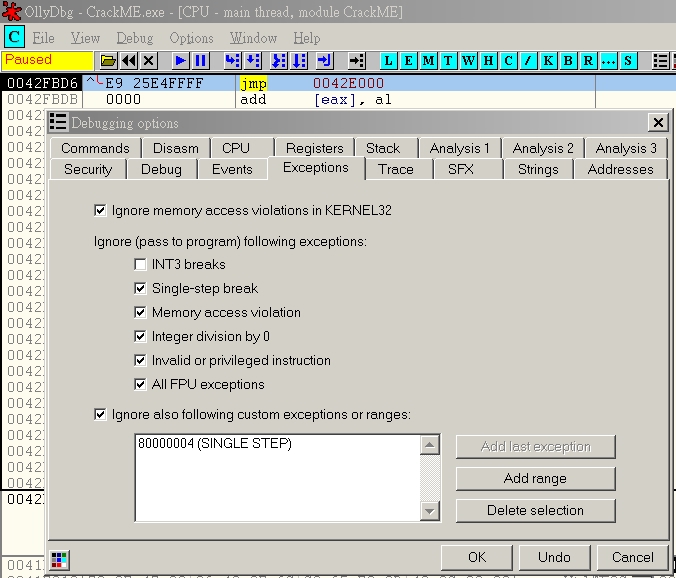This screenshot has width=676, height=578.
Task: Select 80000004 (SINGLE STEP) list entry
Action: click(x=215, y=444)
